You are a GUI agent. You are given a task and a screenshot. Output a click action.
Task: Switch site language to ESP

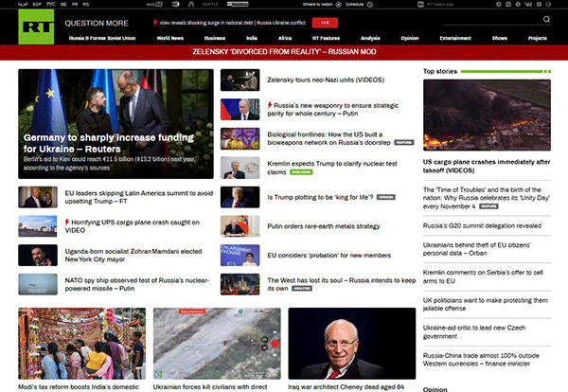[37, 4]
